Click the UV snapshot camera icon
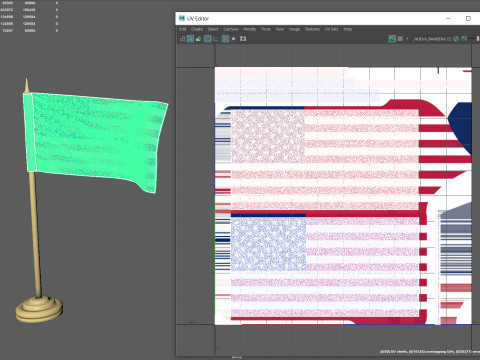Viewport: 480px width, 360px height. 243,39
